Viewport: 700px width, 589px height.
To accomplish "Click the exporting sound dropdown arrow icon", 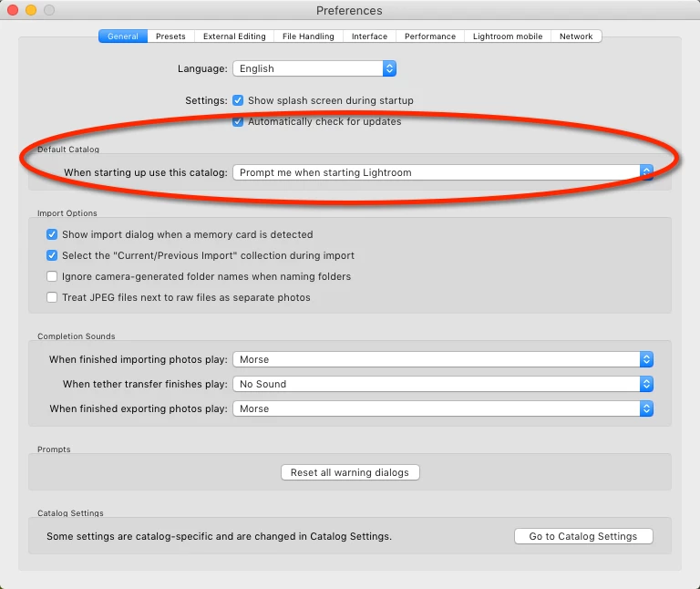I will [646, 408].
